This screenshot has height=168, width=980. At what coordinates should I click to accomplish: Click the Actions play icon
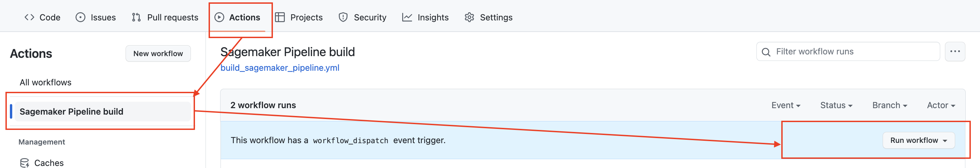tap(219, 17)
